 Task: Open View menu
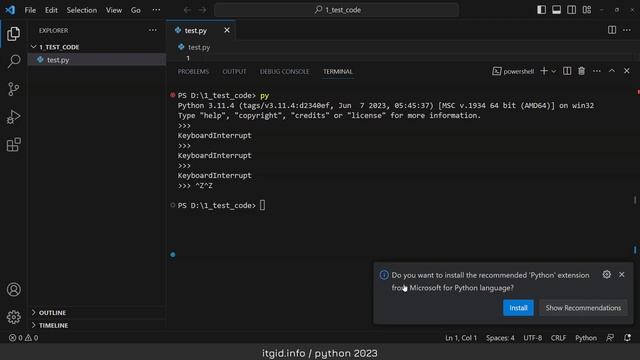pos(113,10)
